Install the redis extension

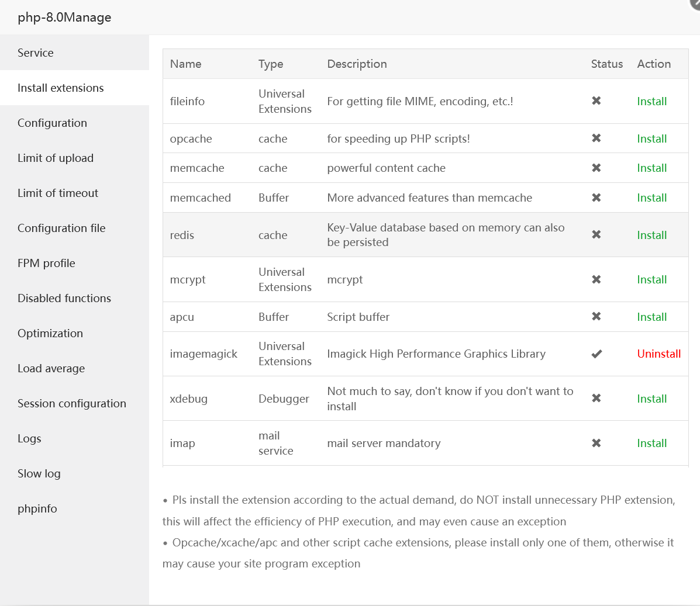651,235
